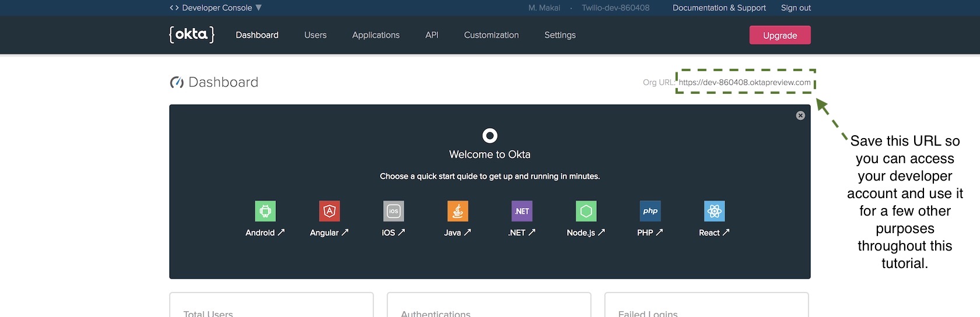The image size is (980, 317).
Task: Follow the Node.js text link
Action: point(581,233)
